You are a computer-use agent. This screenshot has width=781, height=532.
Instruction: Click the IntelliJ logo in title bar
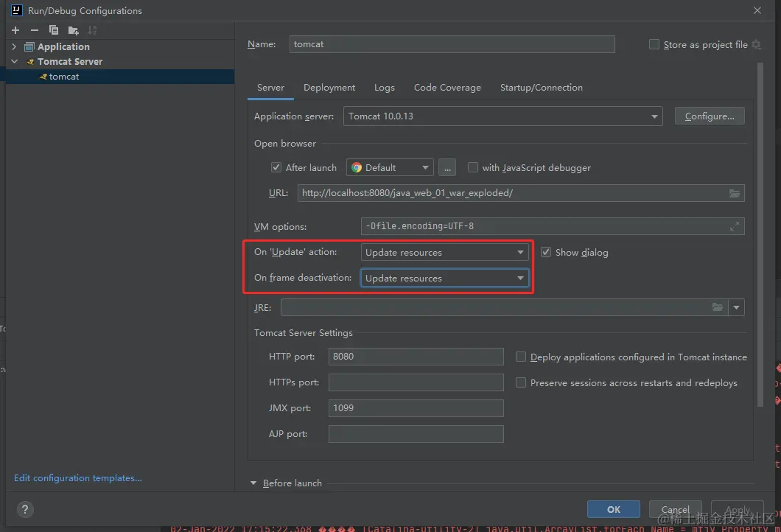click(x=16, y=10)
